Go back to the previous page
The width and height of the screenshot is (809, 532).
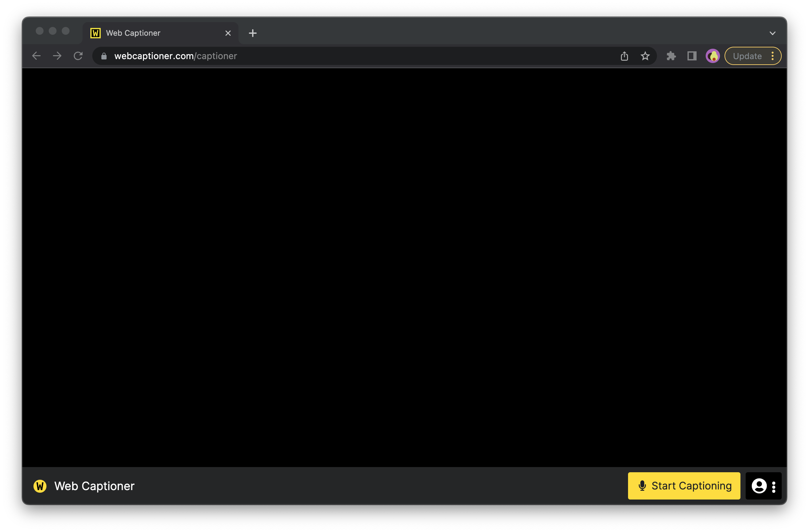click(36, 56)
